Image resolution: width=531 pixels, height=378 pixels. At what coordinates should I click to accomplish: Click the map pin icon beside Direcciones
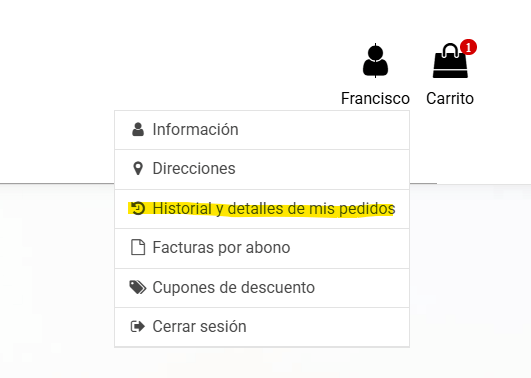(x=138, y=168)
